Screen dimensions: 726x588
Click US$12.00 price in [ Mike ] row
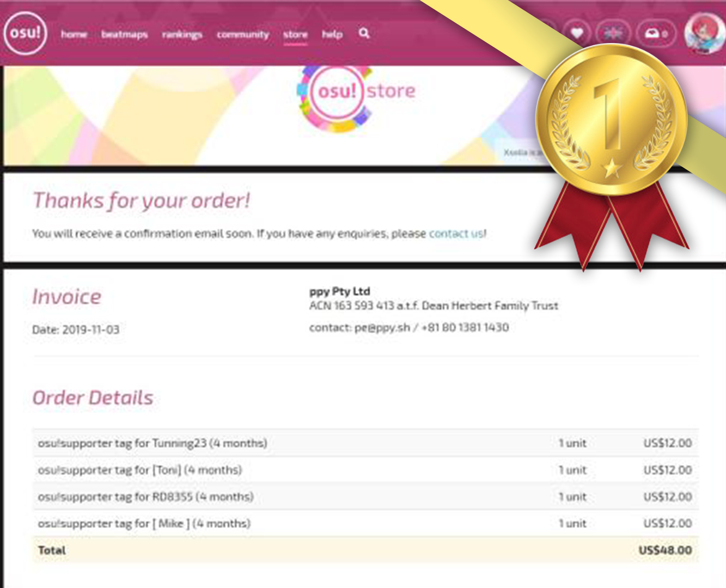point(668,523)
